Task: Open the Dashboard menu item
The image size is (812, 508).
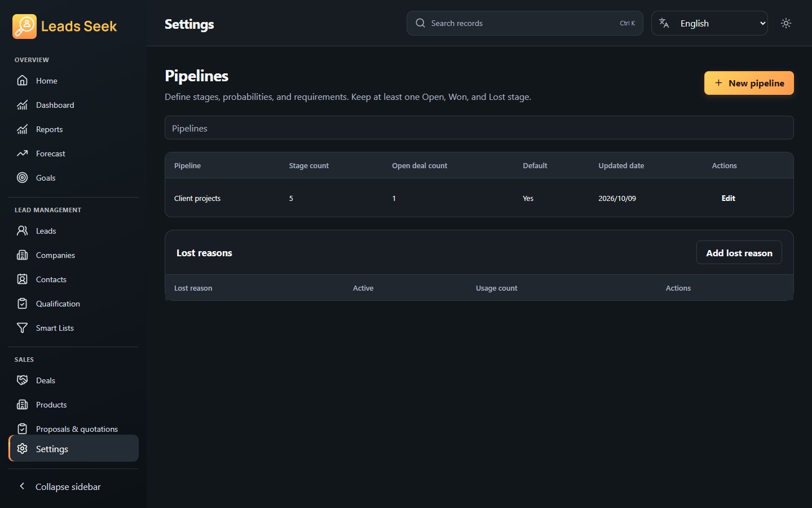Action: coord(73,105)
